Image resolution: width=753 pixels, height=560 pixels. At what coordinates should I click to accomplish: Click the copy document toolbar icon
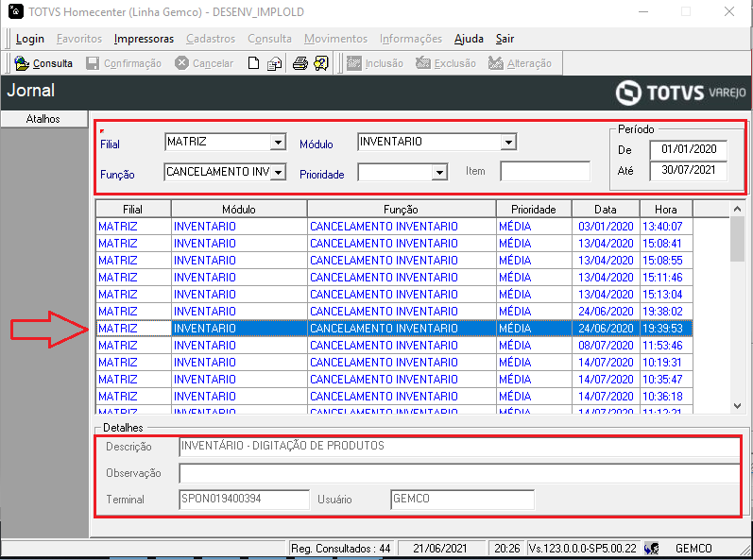click(274, 63)
